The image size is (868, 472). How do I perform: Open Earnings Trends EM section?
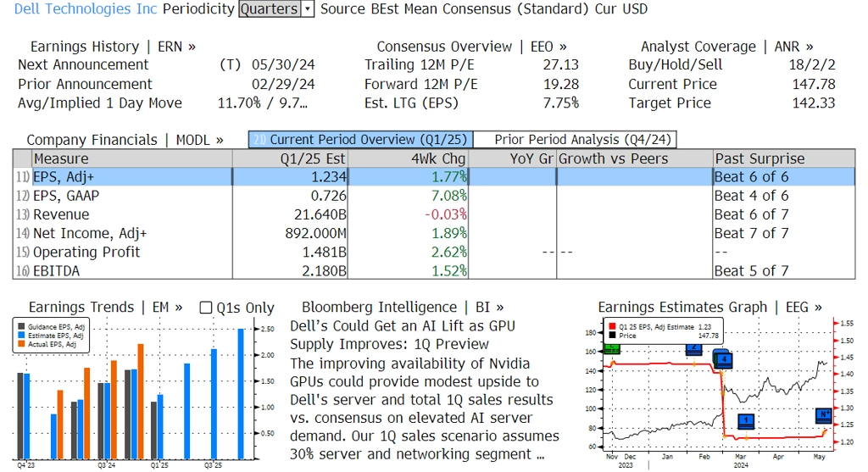tap(105, 307)
